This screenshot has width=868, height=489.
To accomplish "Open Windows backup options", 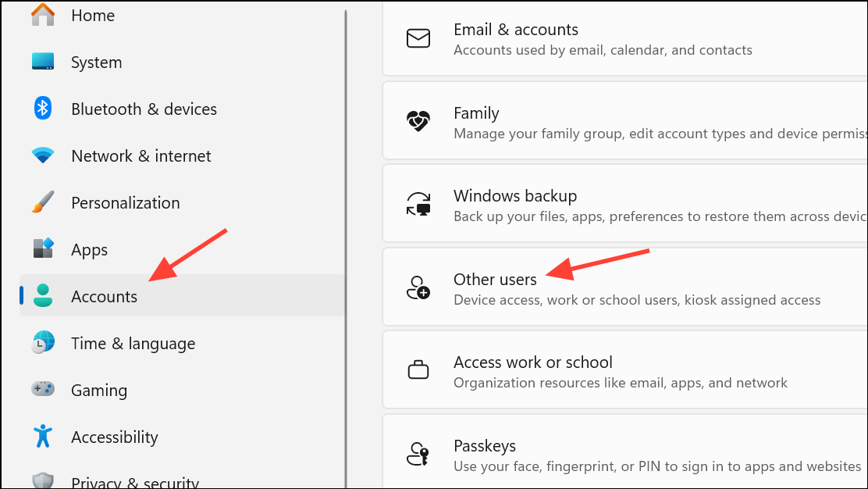I will 625,203.
